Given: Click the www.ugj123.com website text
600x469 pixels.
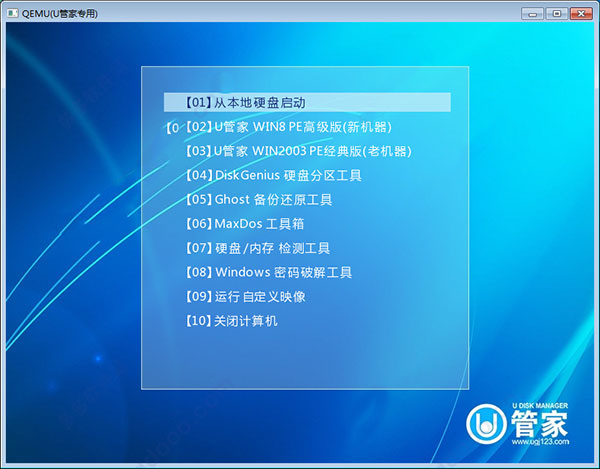Looking at the screenshot, I should pyautogui.click(x=540, y=441).
